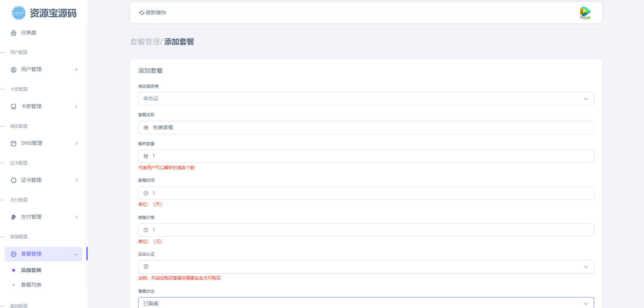The image size is (644, 308).
Task: Click the box icon in 套餐名称 field
Action: pos(146,127)
